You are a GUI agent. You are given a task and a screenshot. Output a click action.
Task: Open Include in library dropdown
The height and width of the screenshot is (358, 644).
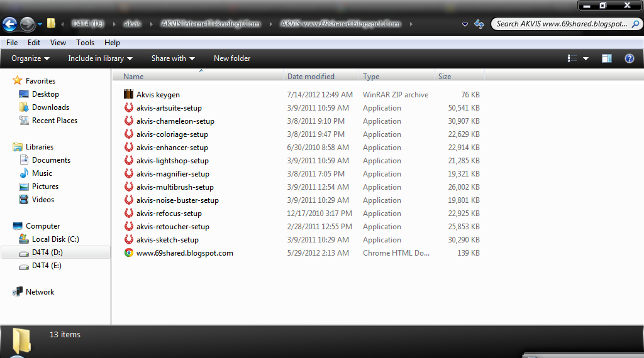pos(100,58)
